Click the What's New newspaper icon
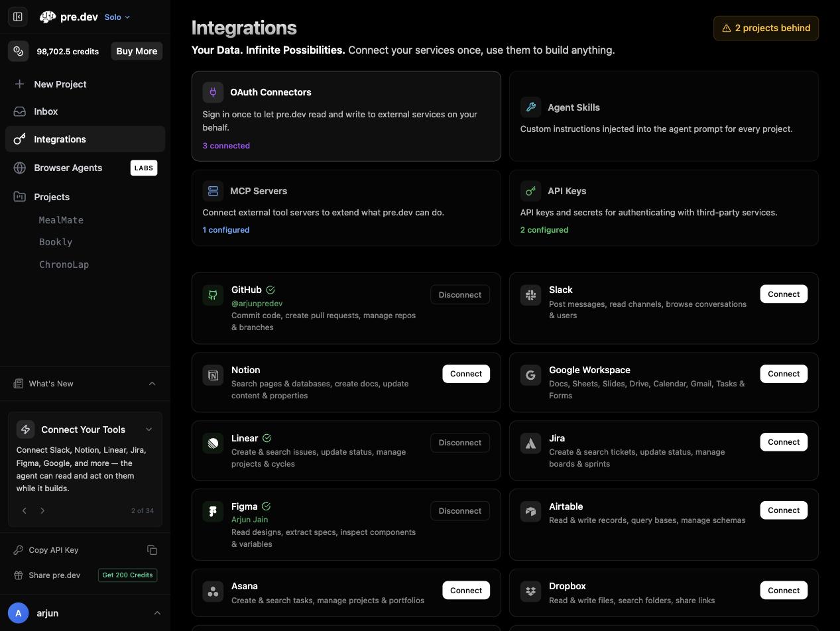 (19, 384)
